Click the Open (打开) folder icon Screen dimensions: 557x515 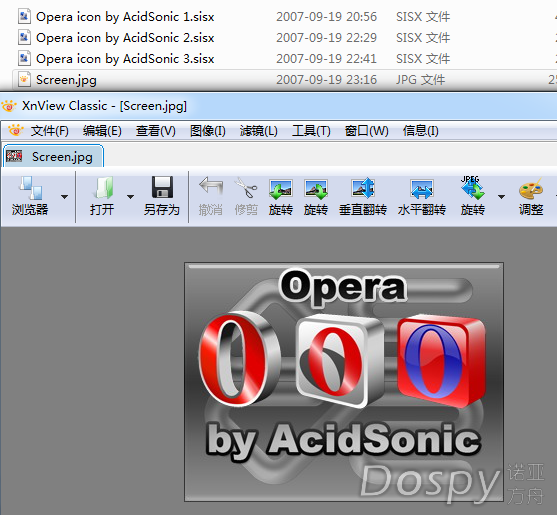pyautogui.click(x=103, y=188)
